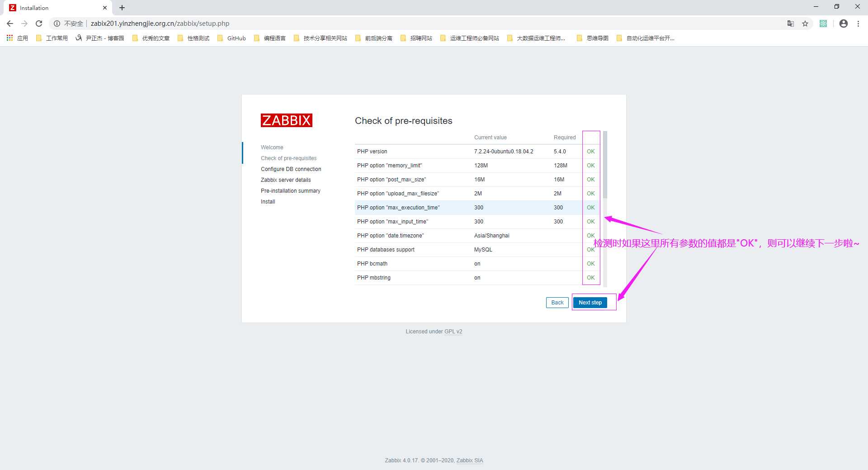This screenshot has width=868, height=470.
Task: Click PHP option "max_input_time" row
Action: tap(478, 222)
